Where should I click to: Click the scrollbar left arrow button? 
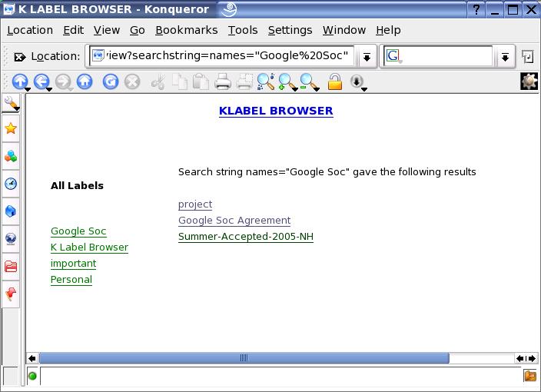(32, 358)
